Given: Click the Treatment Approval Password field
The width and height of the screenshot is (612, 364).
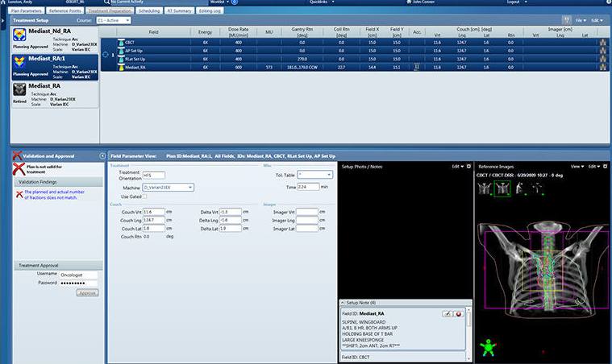Looking at the screenshot, I should click(x=78, y=283).
